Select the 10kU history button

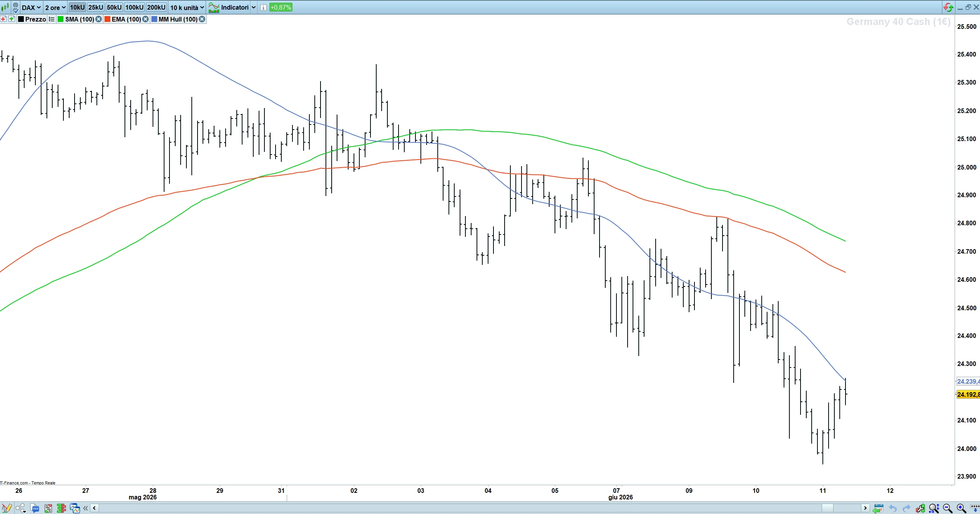tap(77, 7)
